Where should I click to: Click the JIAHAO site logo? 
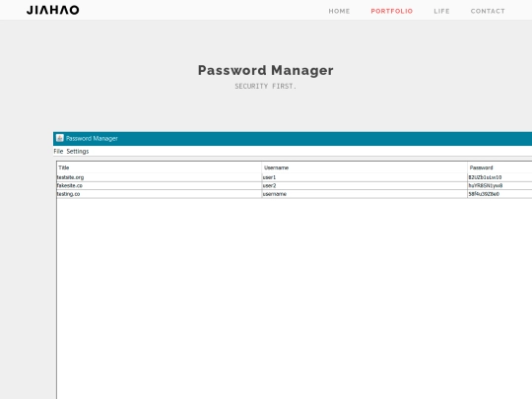pos(53,10)
